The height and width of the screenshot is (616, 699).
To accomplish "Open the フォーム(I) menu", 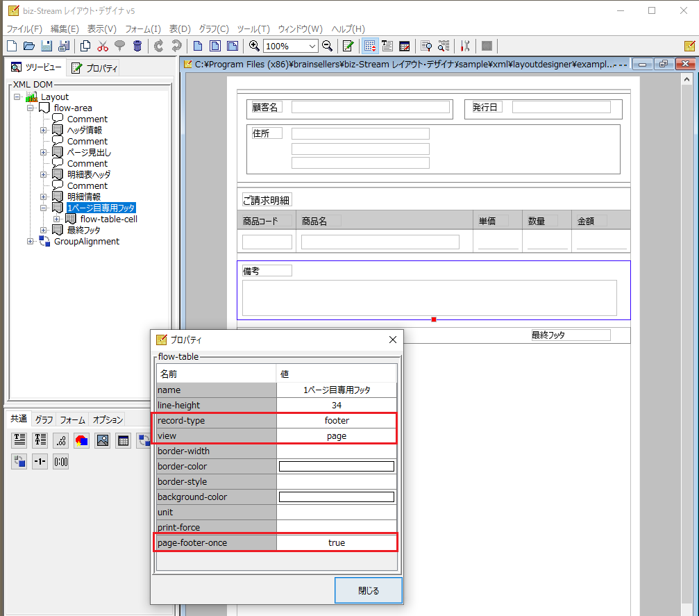I will point(143,29).
